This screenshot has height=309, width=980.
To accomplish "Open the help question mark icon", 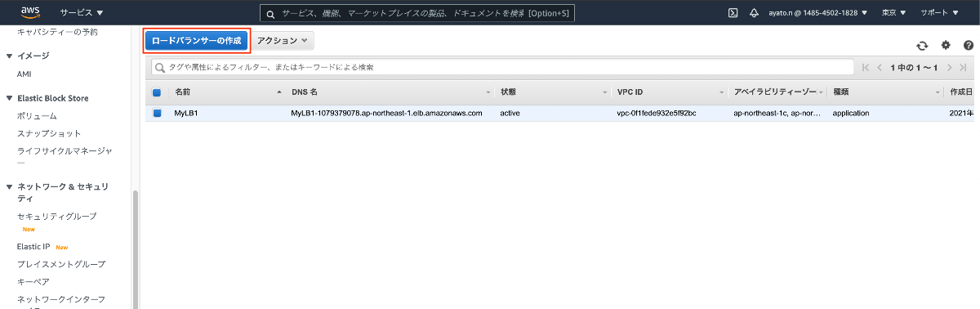I will click(969, 46).
